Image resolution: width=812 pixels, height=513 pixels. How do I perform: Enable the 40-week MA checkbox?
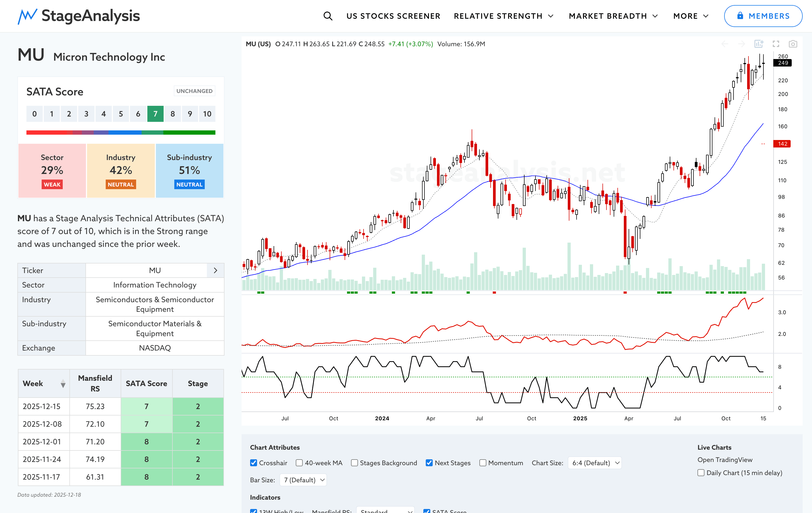pyautogui.click(x=299, y=463)
